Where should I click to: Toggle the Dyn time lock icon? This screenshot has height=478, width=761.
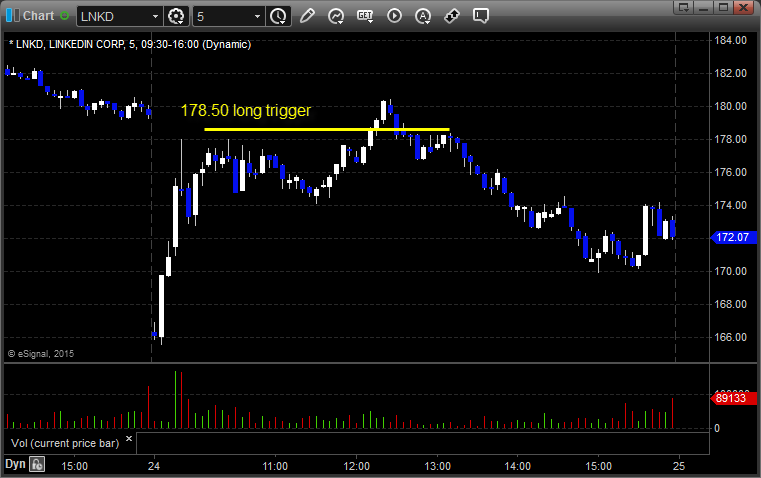(37, 464)
